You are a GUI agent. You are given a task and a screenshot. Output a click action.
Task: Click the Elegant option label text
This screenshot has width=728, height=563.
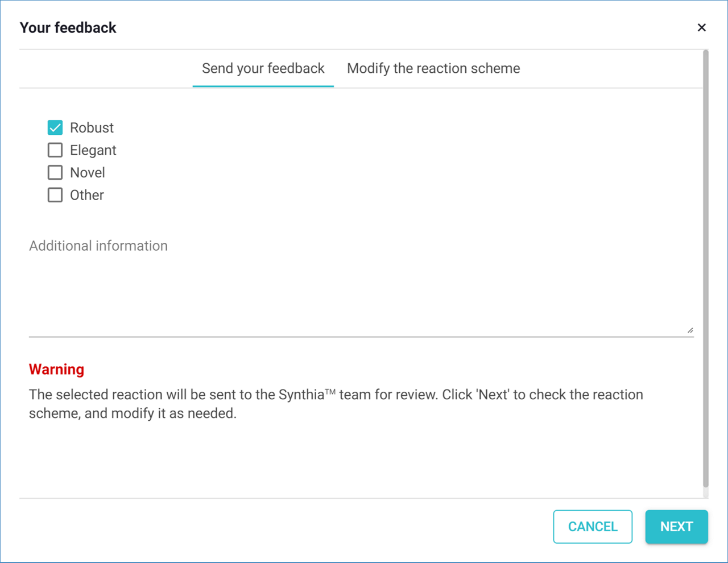point(93,150)
